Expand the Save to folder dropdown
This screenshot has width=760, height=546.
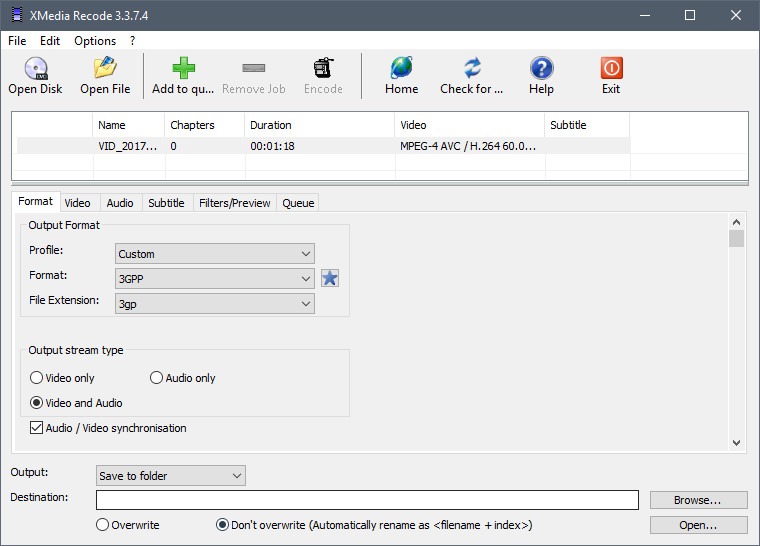coord(171,476)
